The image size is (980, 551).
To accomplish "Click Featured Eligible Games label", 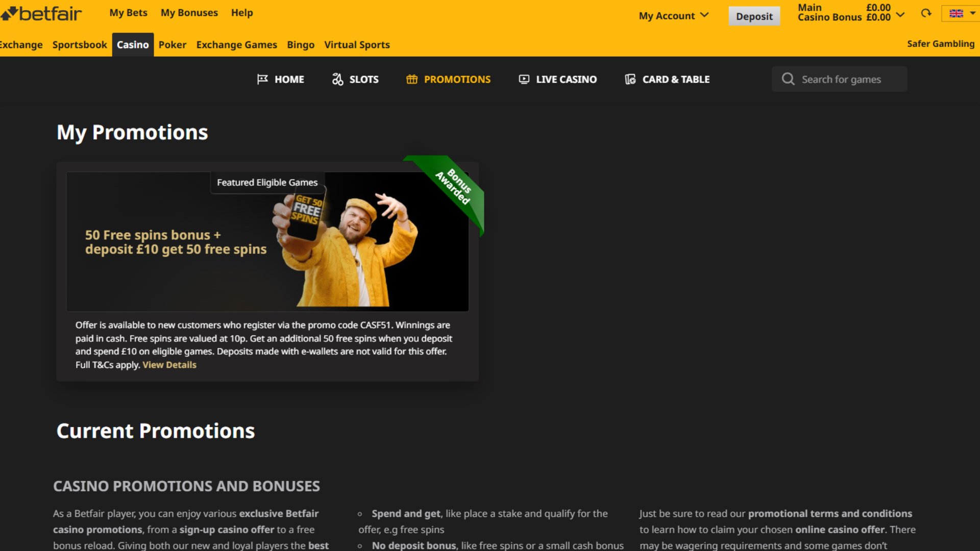I will click(x=267, y=183).
